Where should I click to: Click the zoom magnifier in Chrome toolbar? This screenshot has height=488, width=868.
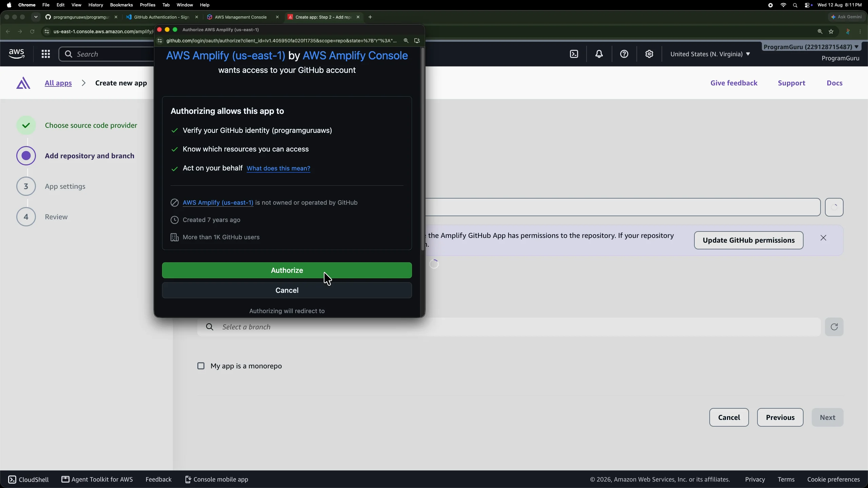pyautogui.click(x=820, y=32)
